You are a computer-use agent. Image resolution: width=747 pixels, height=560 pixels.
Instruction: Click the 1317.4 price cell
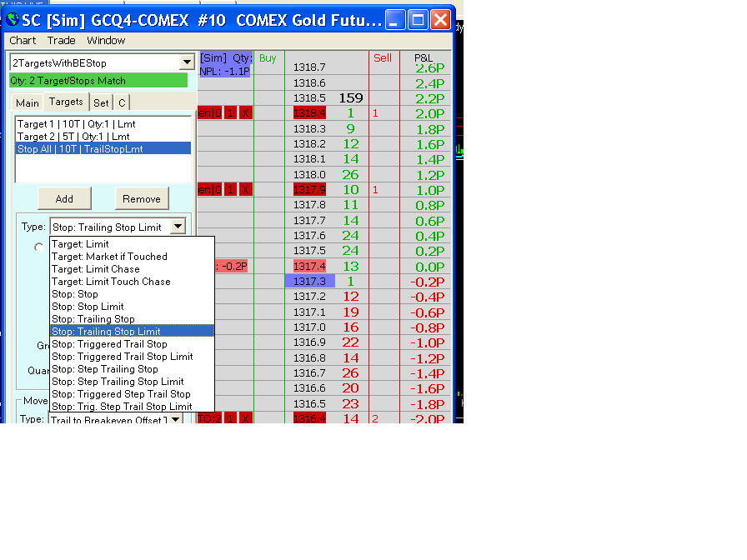click(x=309, y=266)
